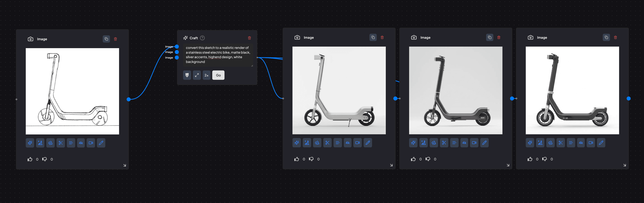The image size is (644, 203).
Task: Click the describe lines icon under the dark scooter image
Action: pyautogui.click(x=454, y=142)
